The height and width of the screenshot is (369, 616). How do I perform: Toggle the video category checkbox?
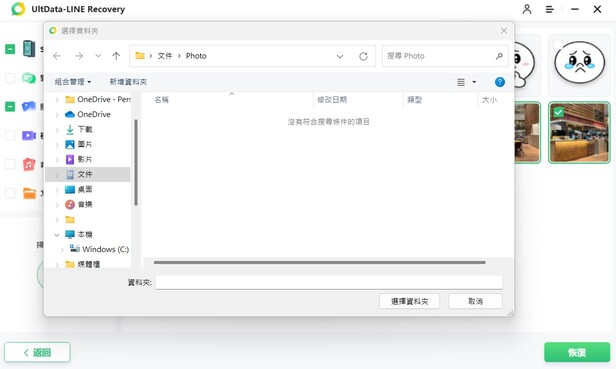coord(10,136)
